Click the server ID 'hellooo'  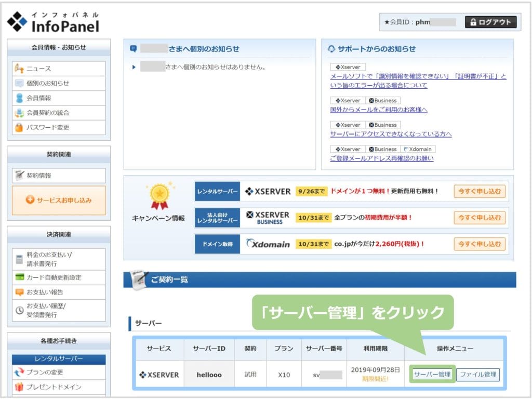209,375
